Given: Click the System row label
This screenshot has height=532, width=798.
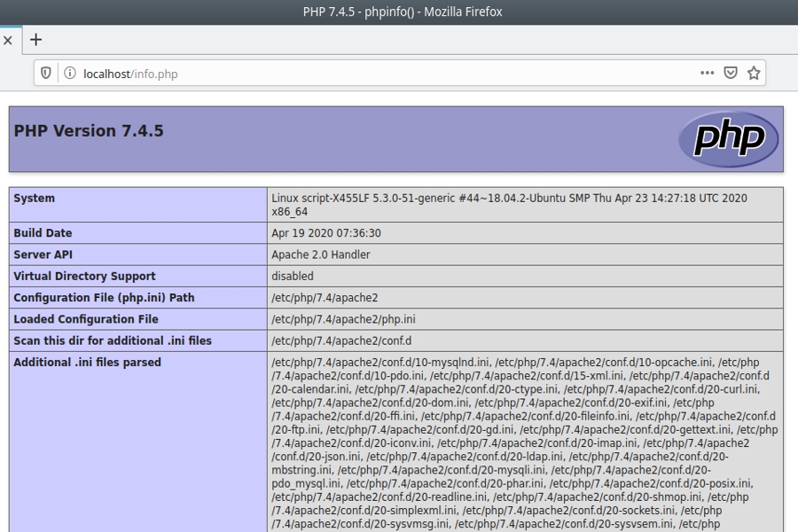Looking at the screenshot, I should tap(34, 198).
